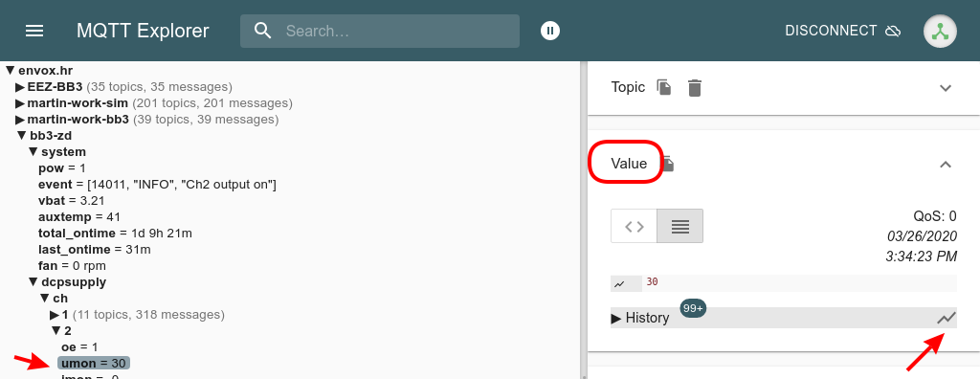
Task: Click the QoS: 0 label
Action: click(x=934, y=216)
